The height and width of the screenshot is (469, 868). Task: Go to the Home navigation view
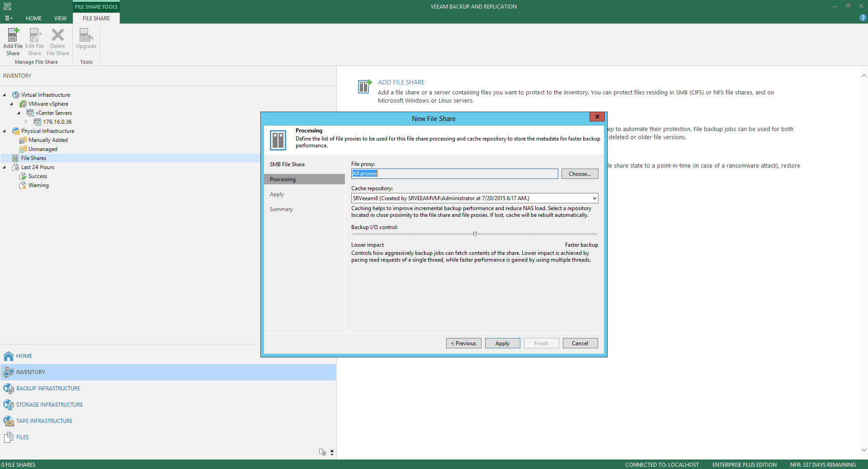coord(24,356)
